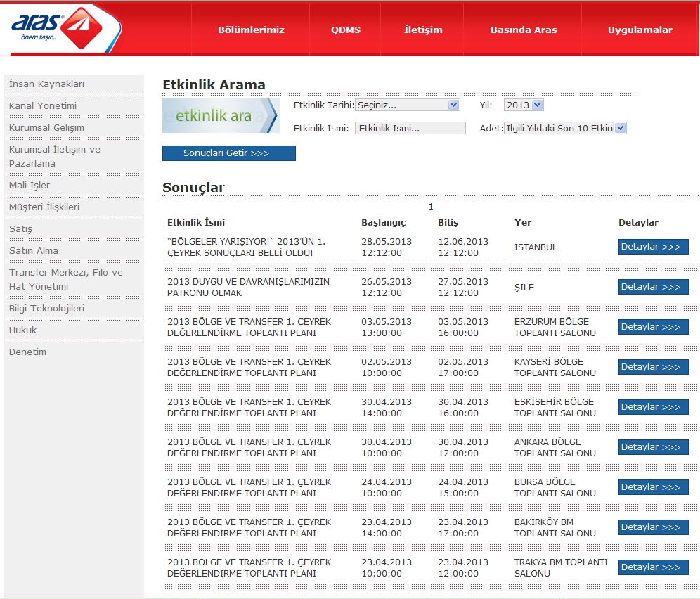View Detaylar for the İSTANBUL event

(653, 247)
